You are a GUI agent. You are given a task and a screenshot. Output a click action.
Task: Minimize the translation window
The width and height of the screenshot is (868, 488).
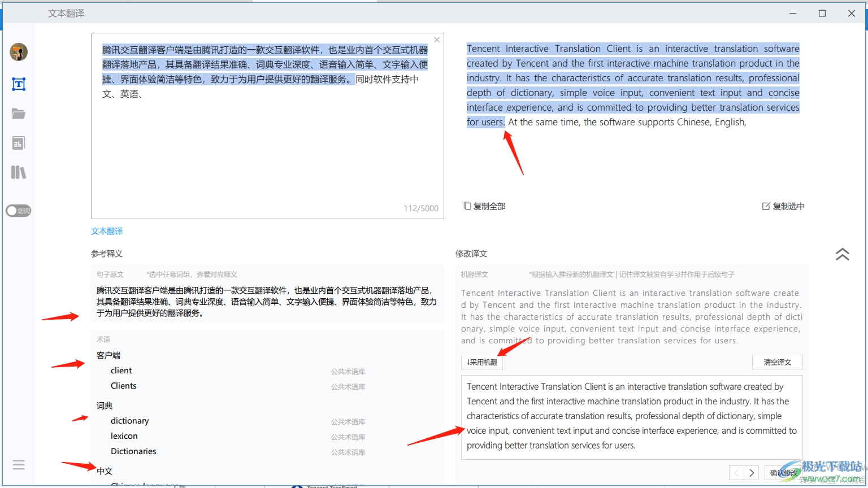pyautogui.click(x=793, y=13)
